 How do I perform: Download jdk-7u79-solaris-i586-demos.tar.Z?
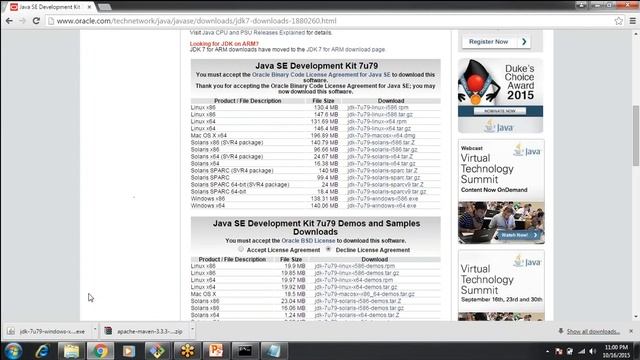[x=358, y=301]
